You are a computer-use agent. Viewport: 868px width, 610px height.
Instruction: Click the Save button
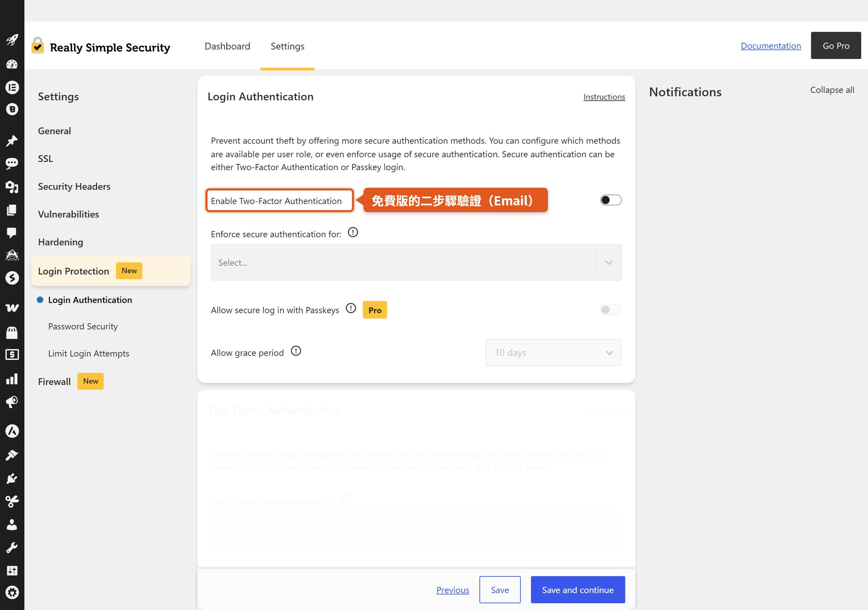tap(500, 590)
